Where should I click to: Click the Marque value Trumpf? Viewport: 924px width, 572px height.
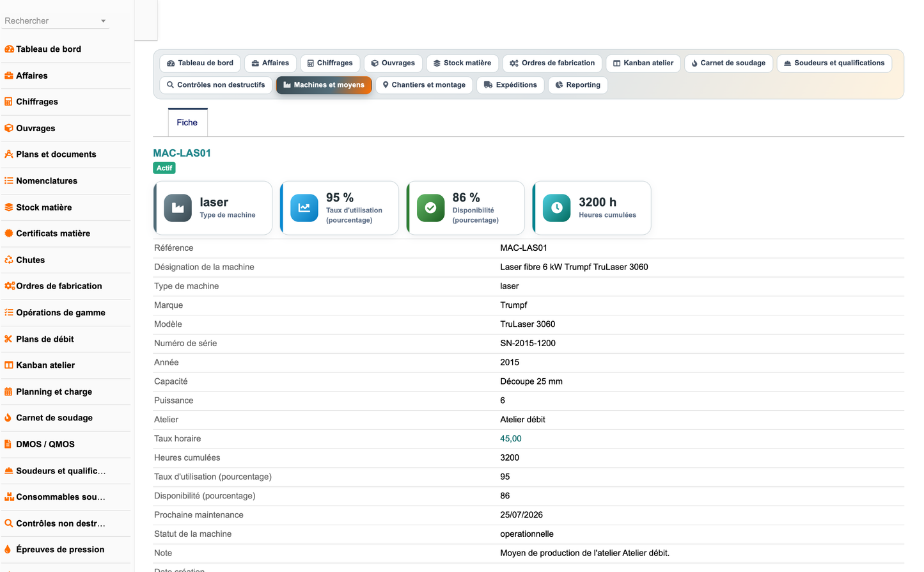point(513,305)
